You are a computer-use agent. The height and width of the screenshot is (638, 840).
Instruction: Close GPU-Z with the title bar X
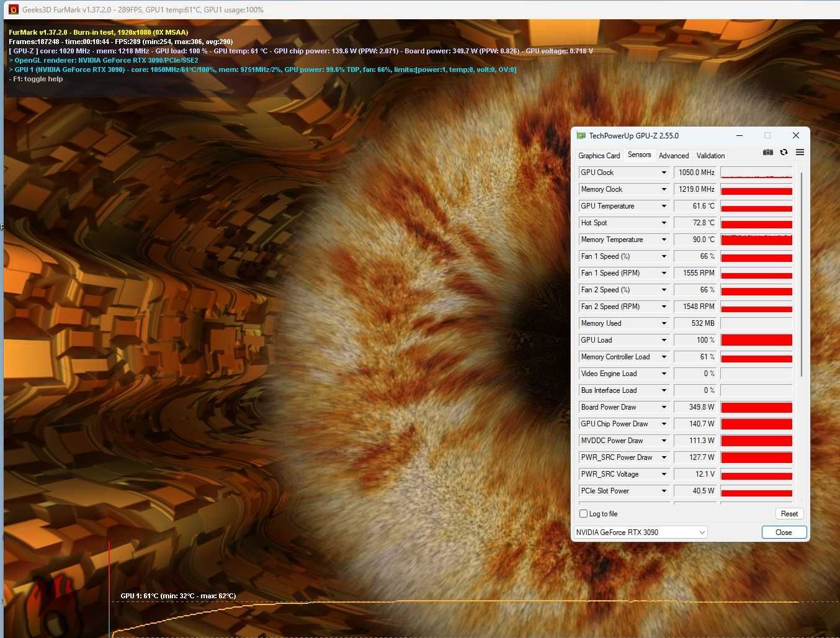(795, 135)
